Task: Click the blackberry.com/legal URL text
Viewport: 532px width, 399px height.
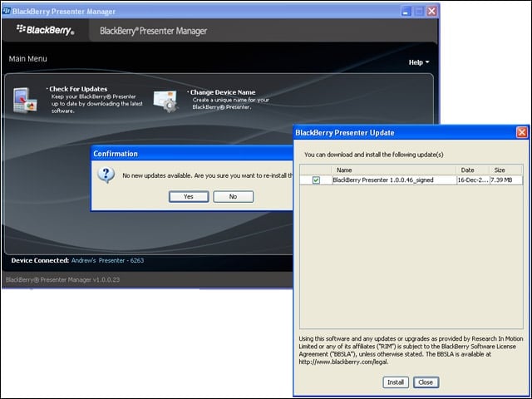Action: [x=343, y=362]
